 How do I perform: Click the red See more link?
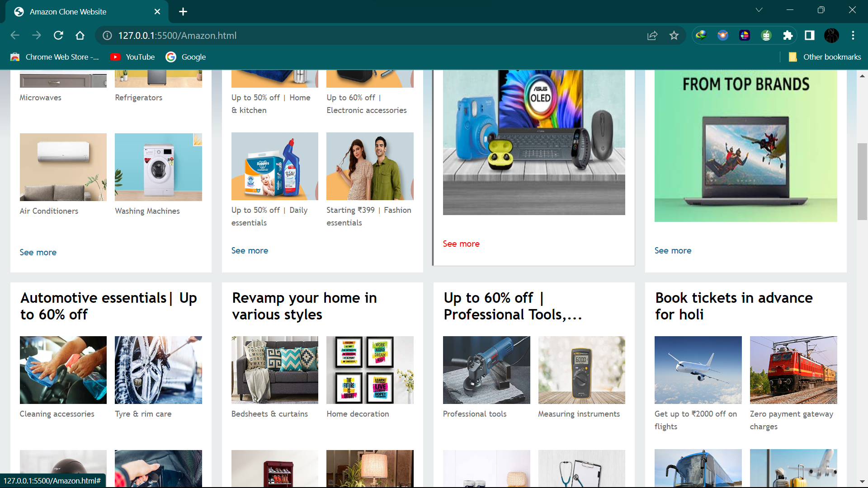(x=461, y=244)
